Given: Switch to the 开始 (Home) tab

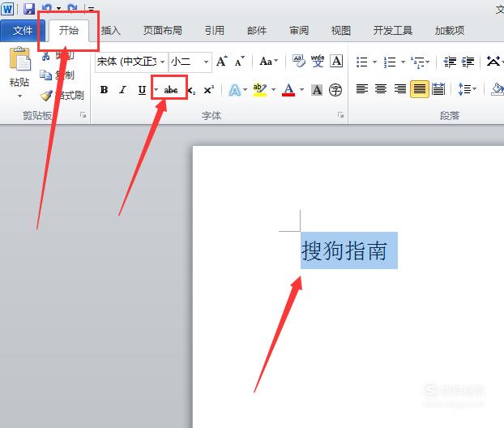Looking at the screenshot, I should coord(68,31).
